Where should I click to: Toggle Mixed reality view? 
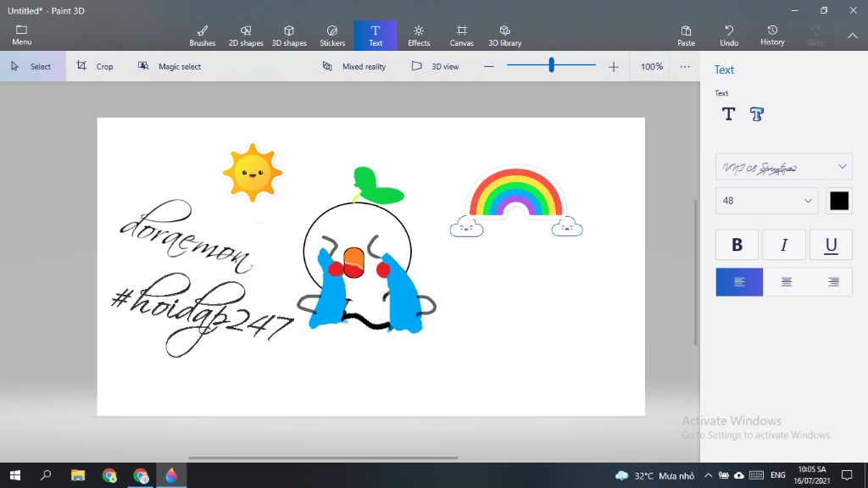[353, 66]
